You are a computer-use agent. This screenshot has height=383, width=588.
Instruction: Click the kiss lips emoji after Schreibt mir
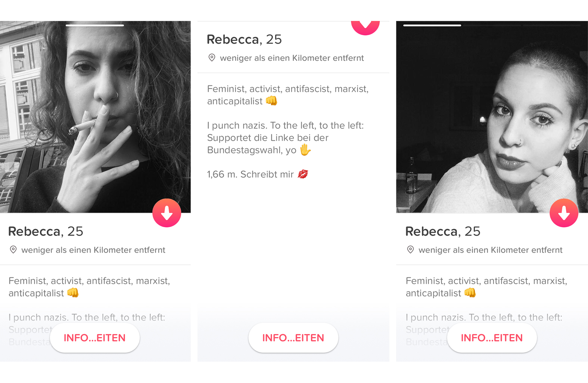click(x=303, y=174)
